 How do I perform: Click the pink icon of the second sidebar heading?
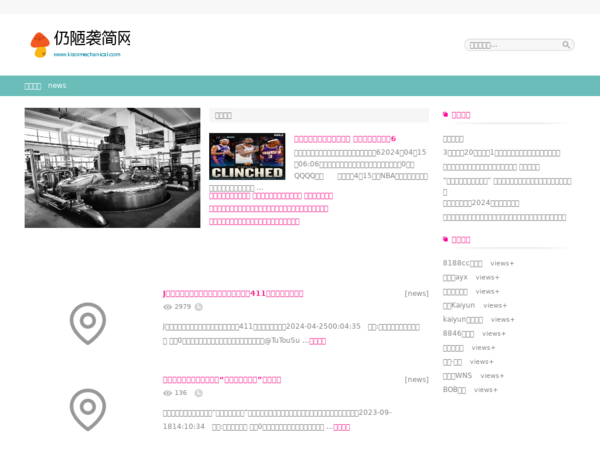tap(445, 239)
